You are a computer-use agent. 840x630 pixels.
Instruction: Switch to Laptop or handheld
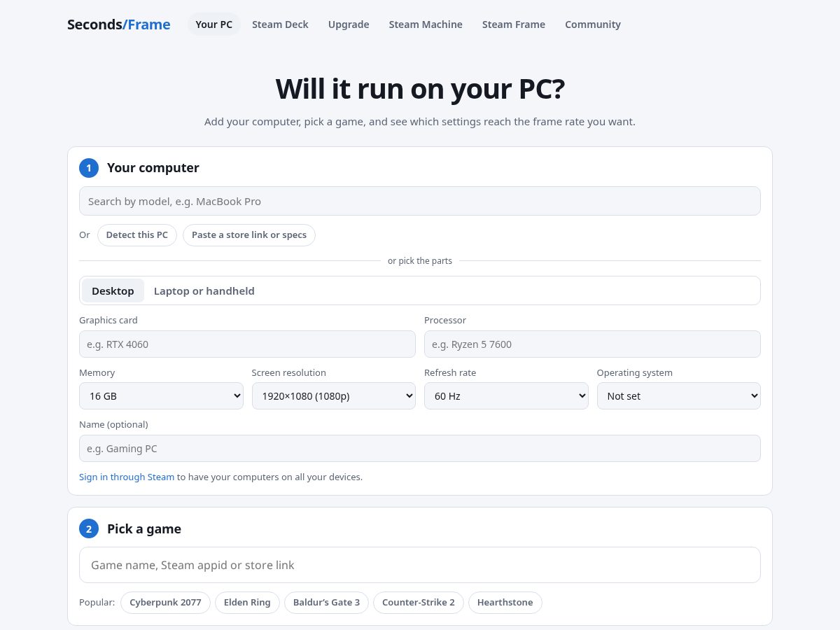pos(204,290)
